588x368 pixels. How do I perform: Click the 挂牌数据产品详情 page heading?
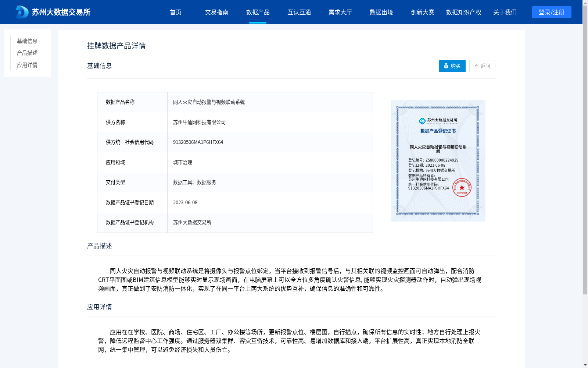116,46
